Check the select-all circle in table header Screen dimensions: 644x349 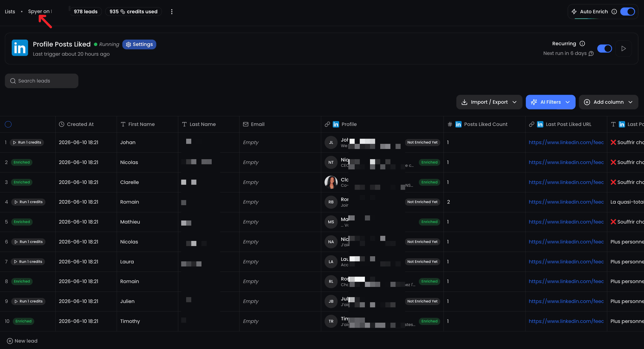8,124
